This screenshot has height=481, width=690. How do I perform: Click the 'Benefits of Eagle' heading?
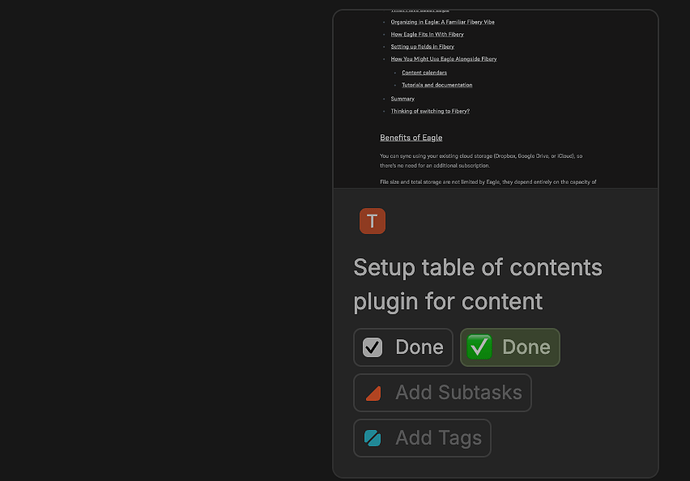click(410, 137)
